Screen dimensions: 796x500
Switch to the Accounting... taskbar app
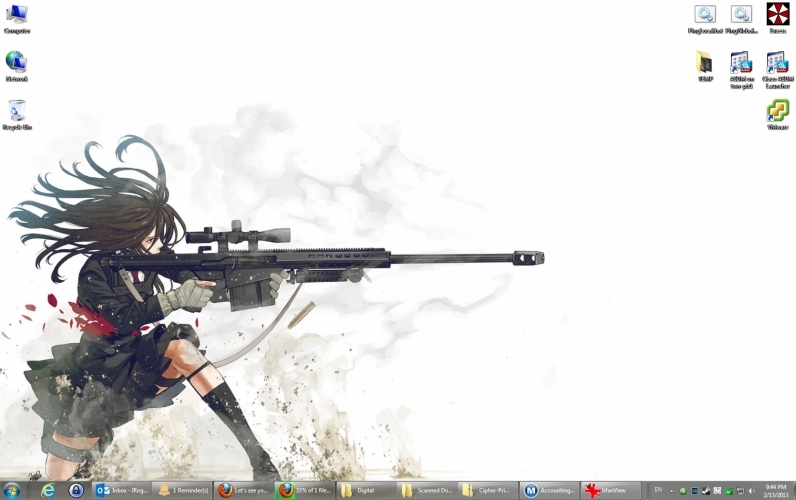[549, 490]
